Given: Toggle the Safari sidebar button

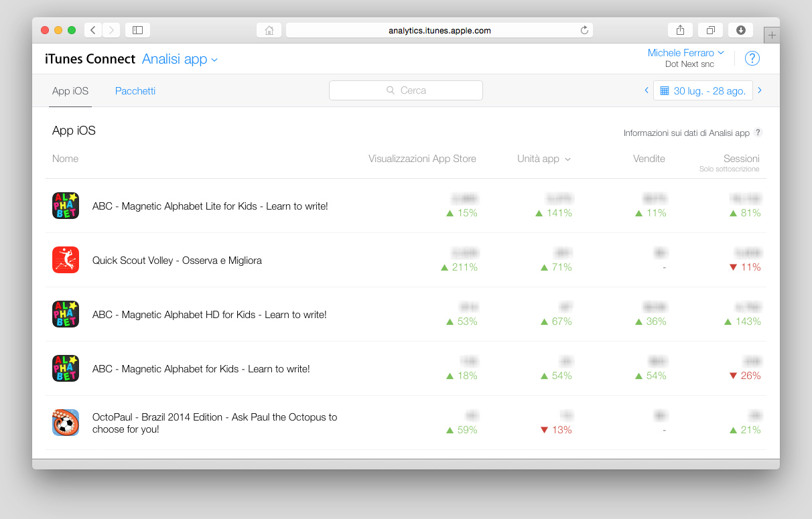Looking at the screenshot, I should pyautogui.click(x=137, y=30).
